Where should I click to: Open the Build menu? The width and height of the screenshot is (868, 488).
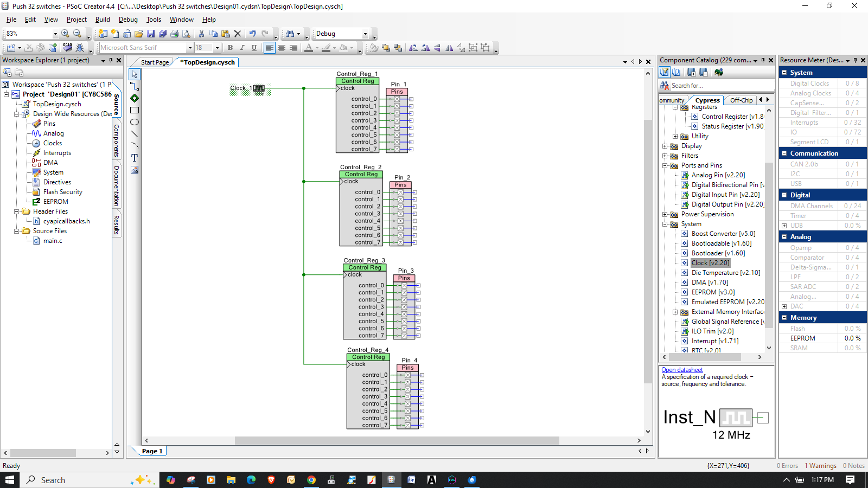103,20
